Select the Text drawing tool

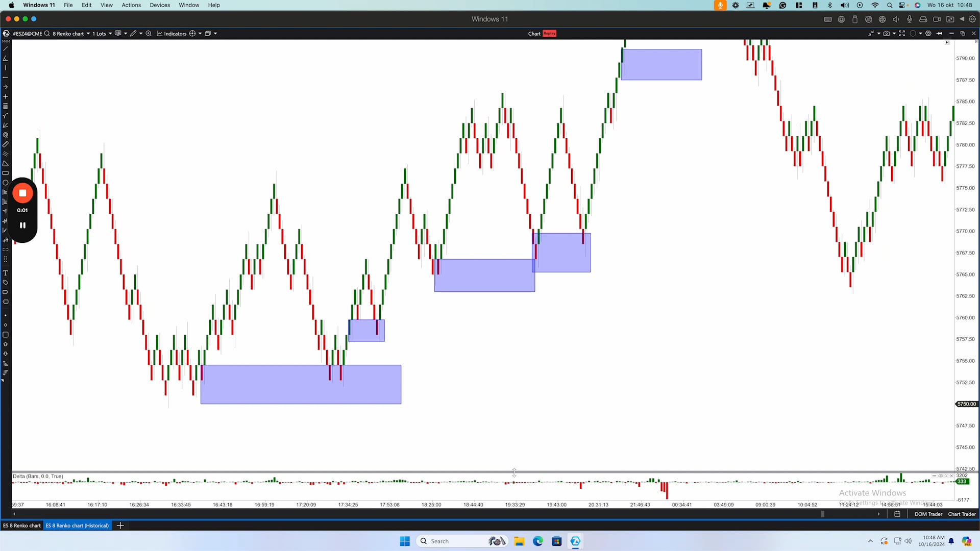coord(6,273)
